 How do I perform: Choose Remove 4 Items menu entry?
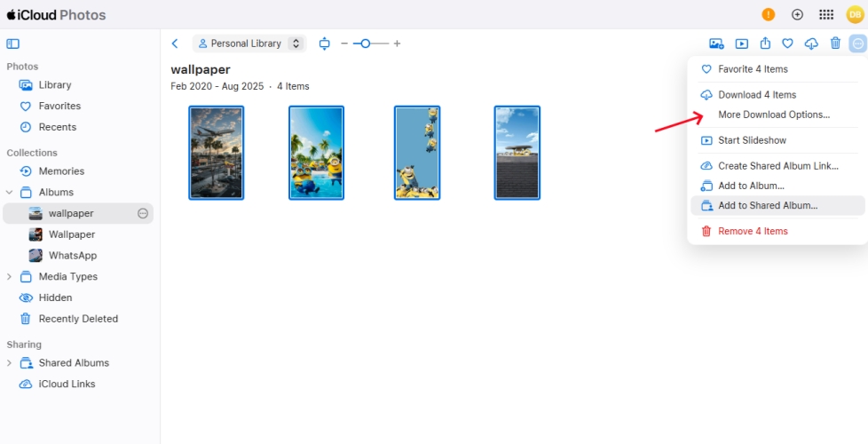(x=777, y=231)
